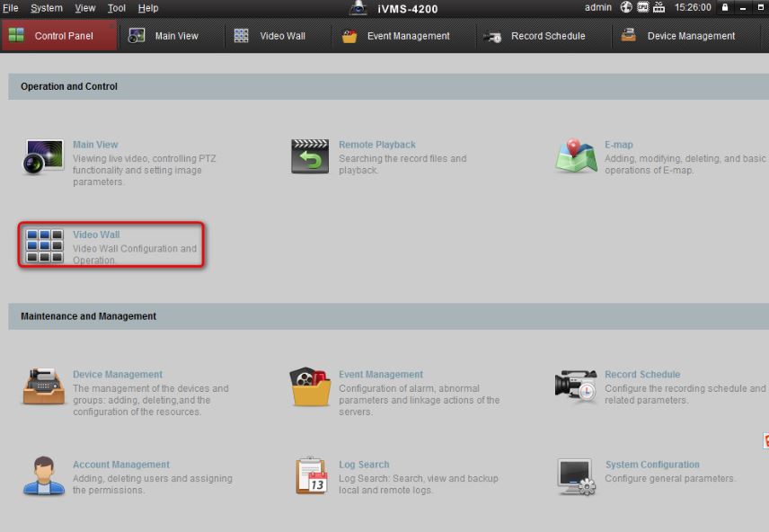Open the System menu
Viewport: 769px width, 532px height.
pyautogui.click(x=47, y=8)
